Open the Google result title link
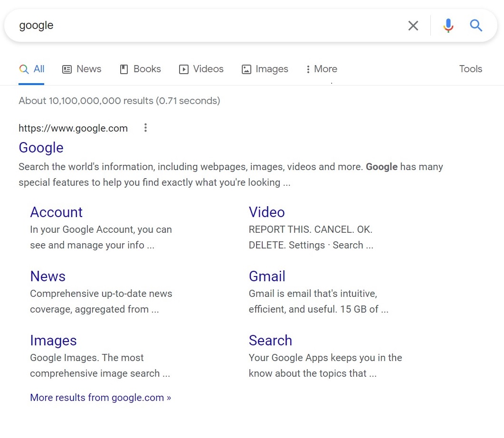The image size is (504, 438). (x=41, y=147)
